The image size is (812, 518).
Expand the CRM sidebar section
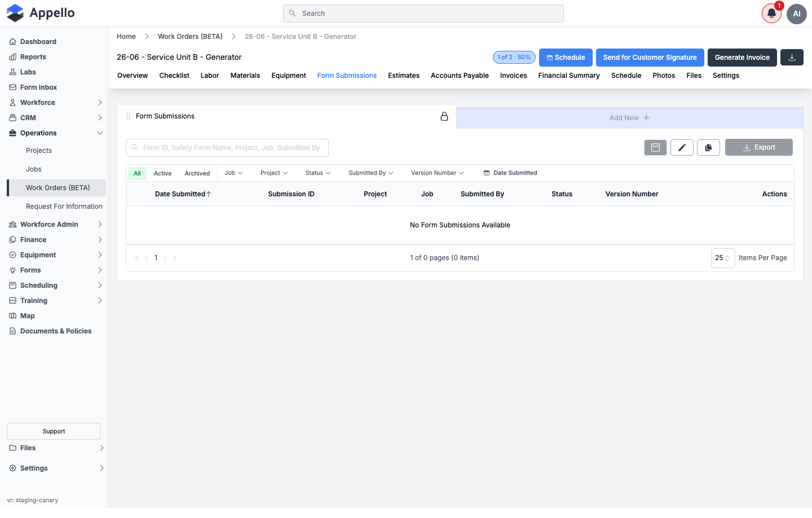click(56, 118)
